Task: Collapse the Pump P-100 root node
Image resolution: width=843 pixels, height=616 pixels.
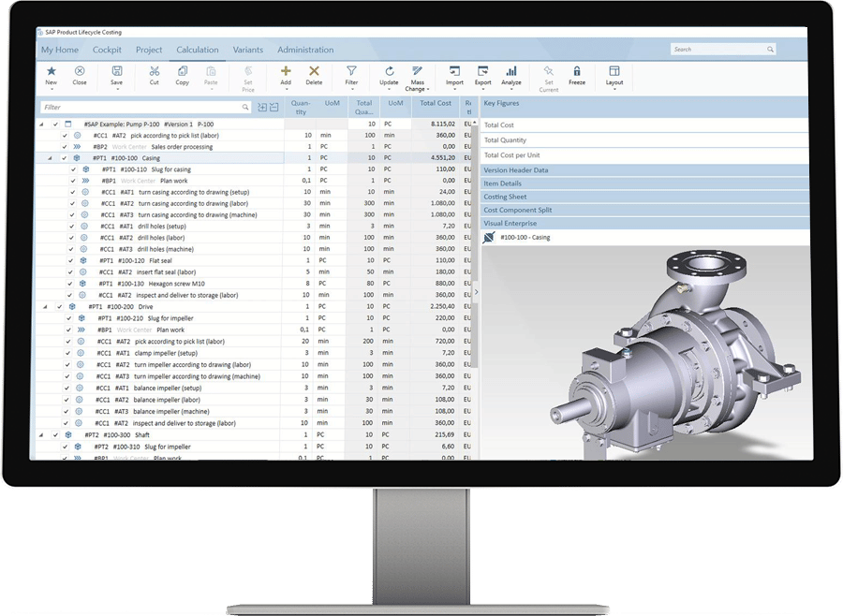Action: (x=42, y=125)
